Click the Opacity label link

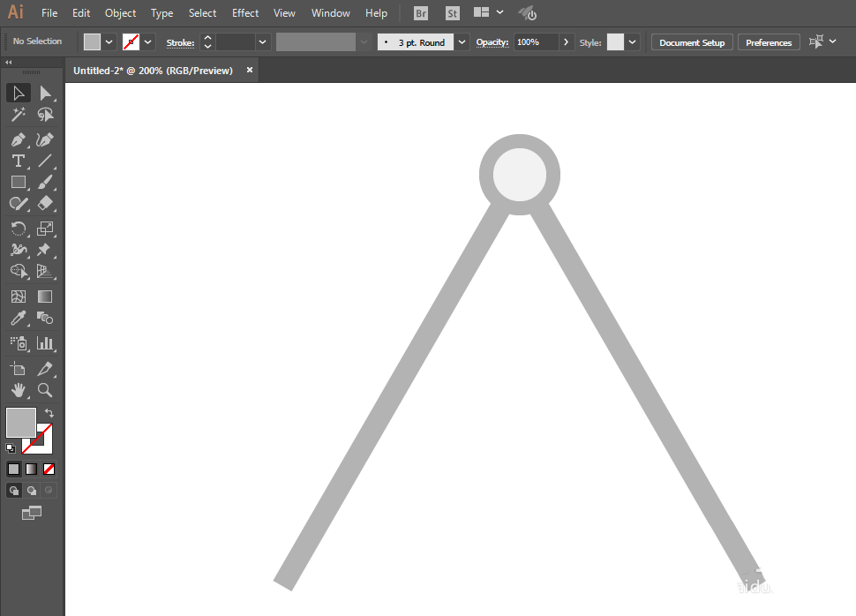[x=492, y=42]
